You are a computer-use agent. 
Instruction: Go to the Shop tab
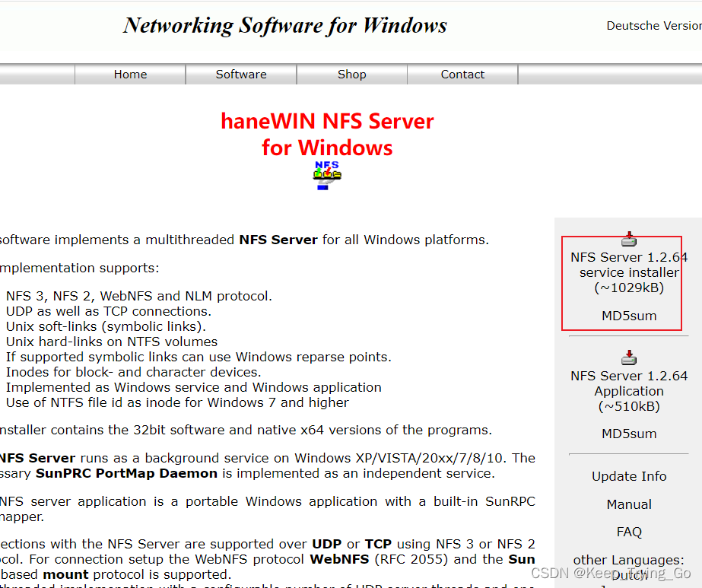coord(351,74)
